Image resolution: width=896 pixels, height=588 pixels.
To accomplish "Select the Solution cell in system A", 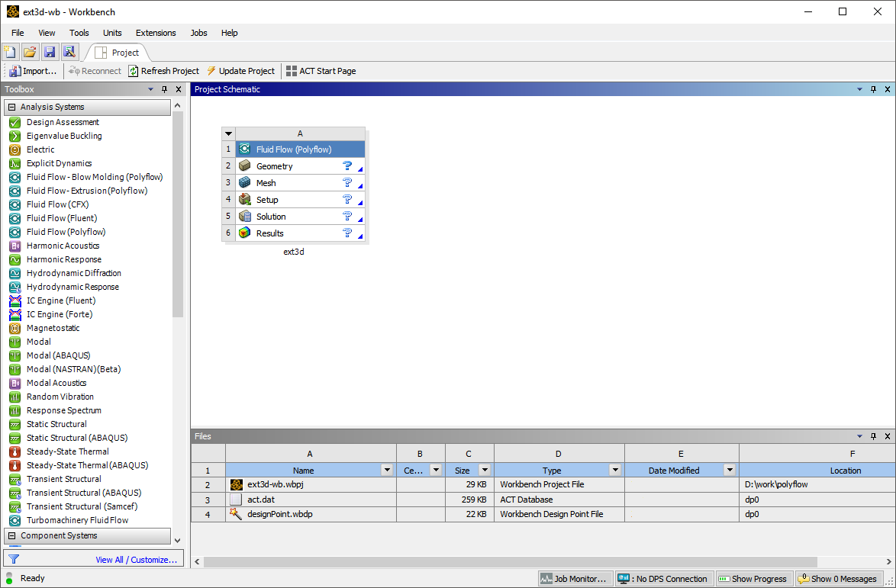I will [x=300, y=217].
